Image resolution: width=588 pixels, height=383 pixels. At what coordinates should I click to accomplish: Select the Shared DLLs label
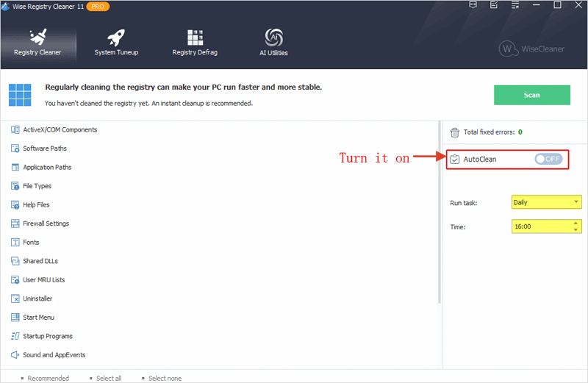tap(40, 261)
